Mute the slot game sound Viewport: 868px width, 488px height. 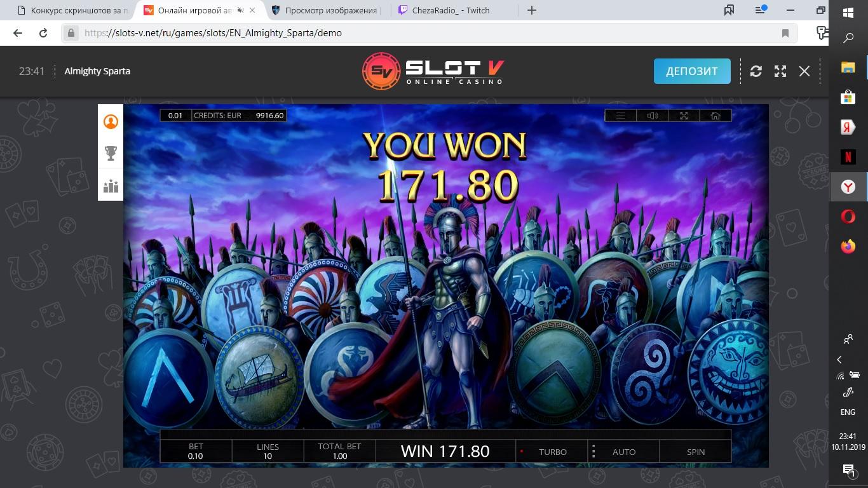(x=653, y=116)
